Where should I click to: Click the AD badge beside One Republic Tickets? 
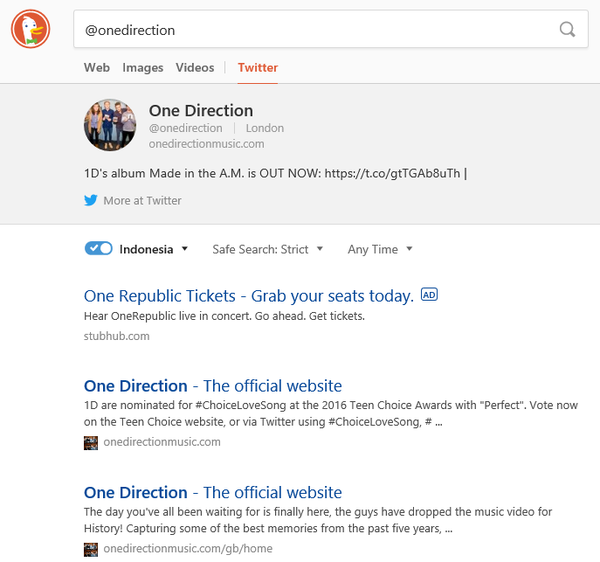pyautogui.click(x=429, y=295)
